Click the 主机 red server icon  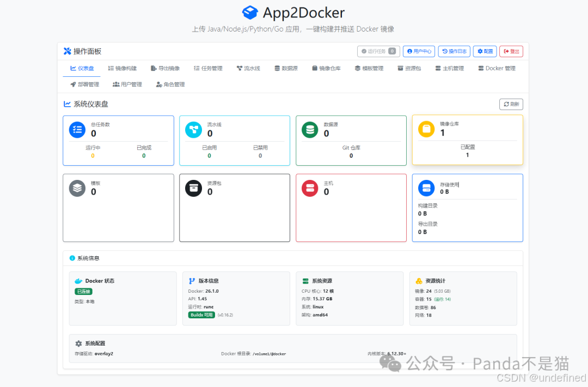click(310, 188)
